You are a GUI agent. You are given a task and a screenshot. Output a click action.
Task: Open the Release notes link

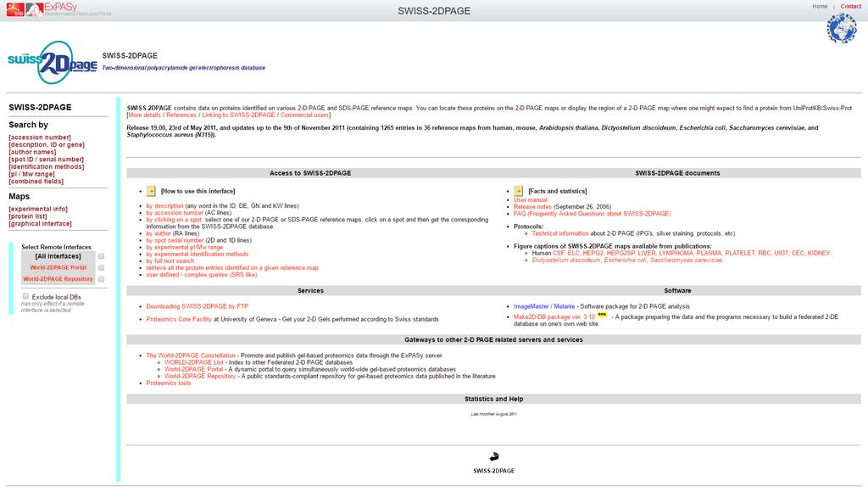point(532,207)
